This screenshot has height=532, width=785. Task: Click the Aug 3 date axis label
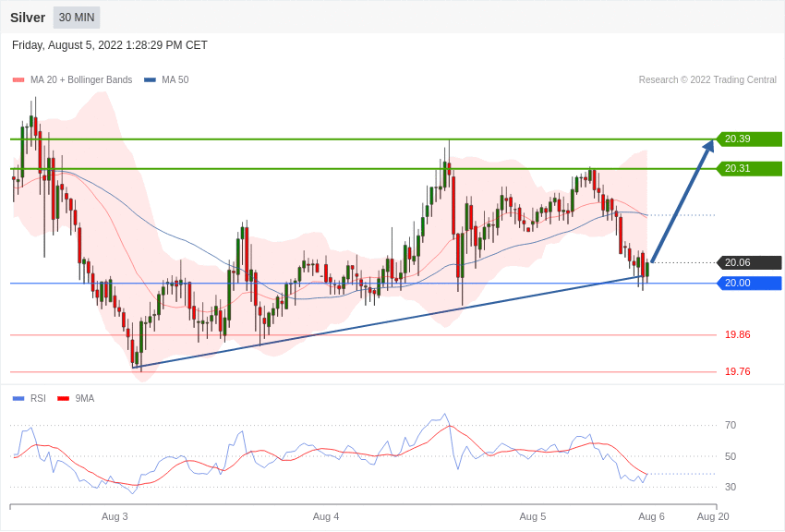[x=115, y=516]
